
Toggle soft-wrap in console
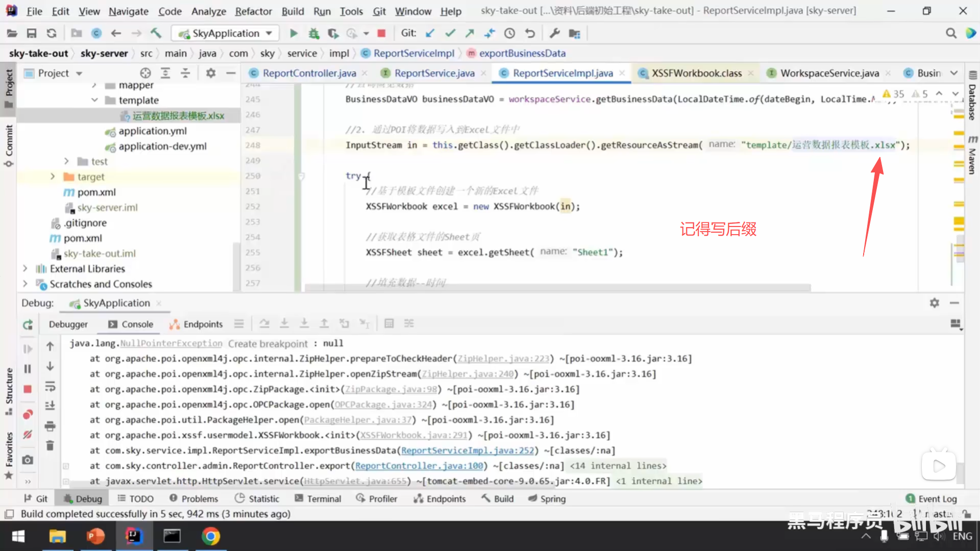coord(50,386)
